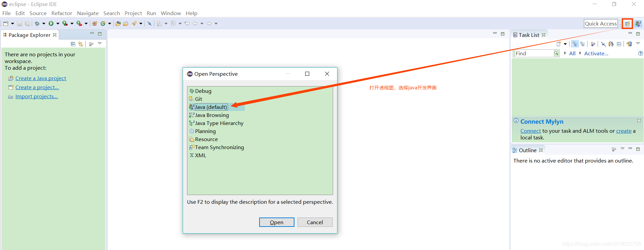Click Focus on Workweek icon in Task List
This screenshot has height=250, width=644.
tap(593, 44)
